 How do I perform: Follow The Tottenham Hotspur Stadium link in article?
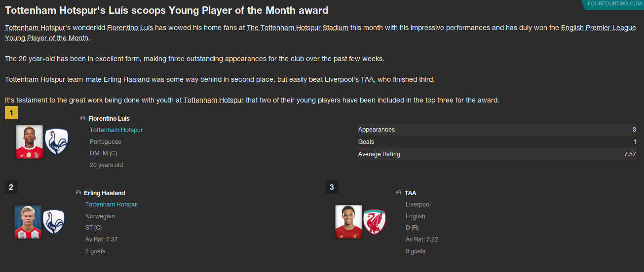click(x=297, y=28)
